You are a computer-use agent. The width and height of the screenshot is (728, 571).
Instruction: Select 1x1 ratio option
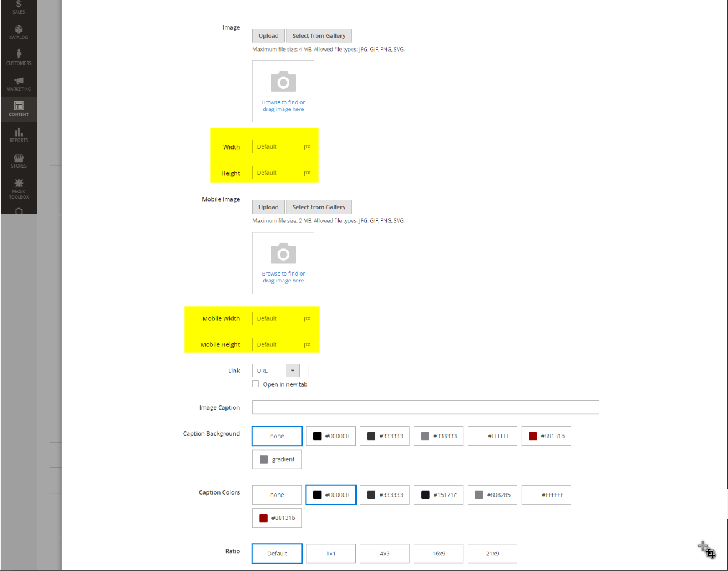[331, 554]
